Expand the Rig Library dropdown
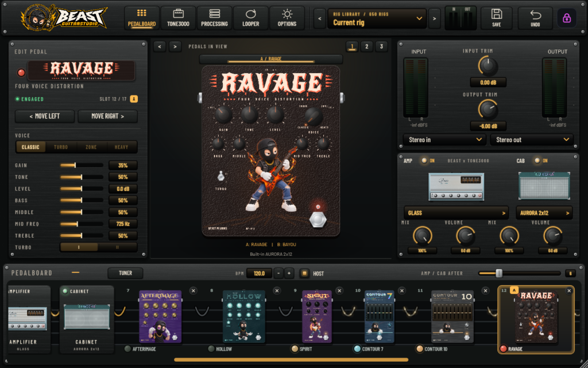This screenshot has height=368, width=588. click(x=377, y=18)
